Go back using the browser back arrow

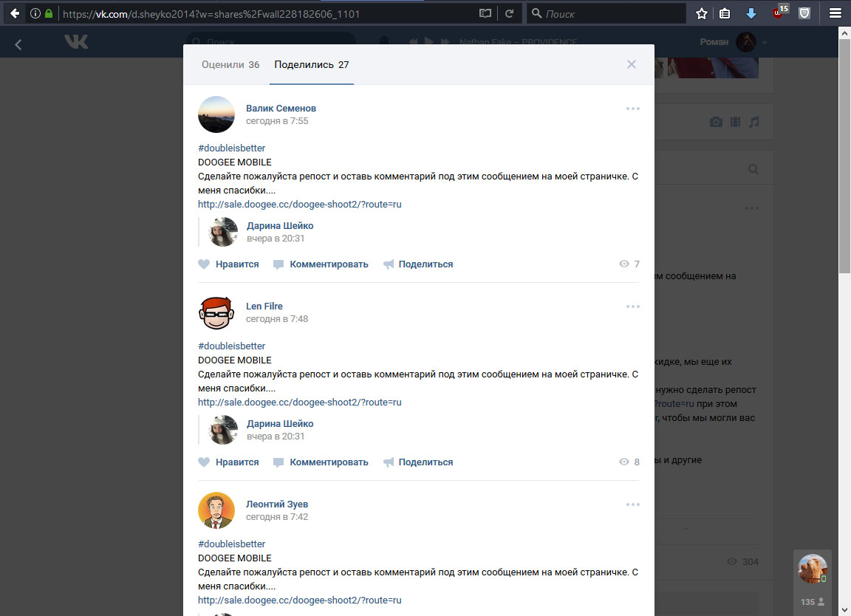[x=16, y=13]
